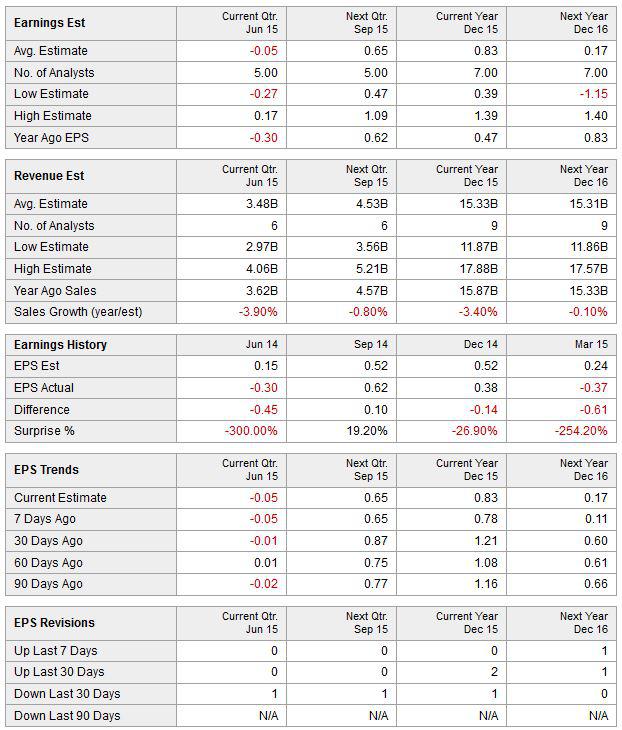Select the Year Ago Sales row label
The height and width of the screenshot is (730, 622).
coord(55,291)
